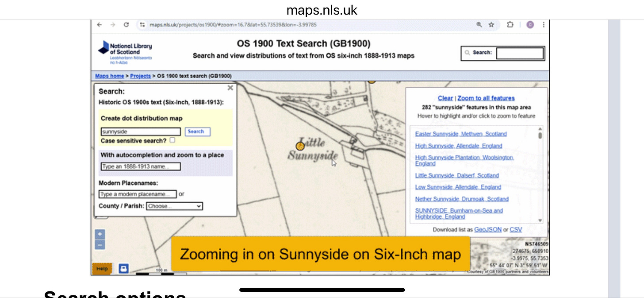This screenshot has width=644, height=298.
Task: Open High Sunnyside Plantation, Woolsington result
Action: tap(464, 160)
